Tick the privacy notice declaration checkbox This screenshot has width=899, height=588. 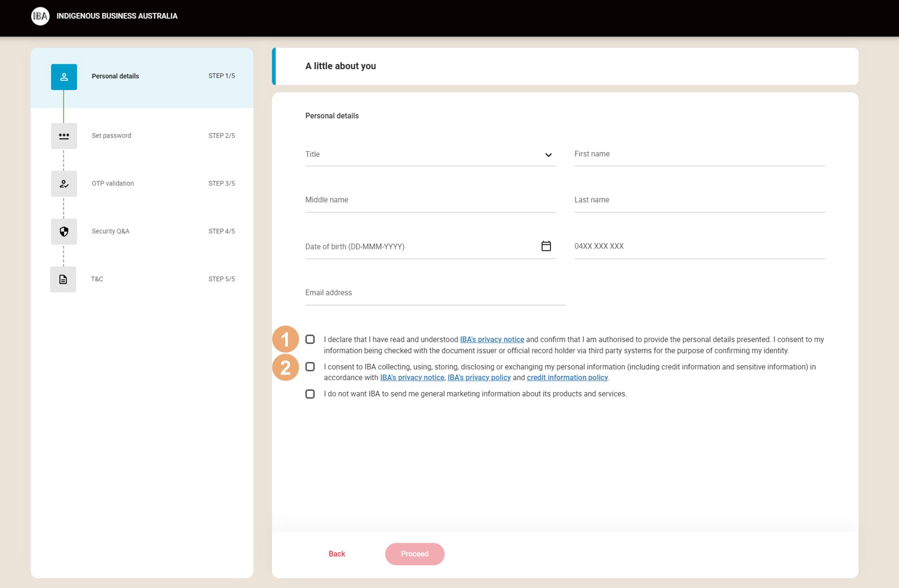pos(310,339)
